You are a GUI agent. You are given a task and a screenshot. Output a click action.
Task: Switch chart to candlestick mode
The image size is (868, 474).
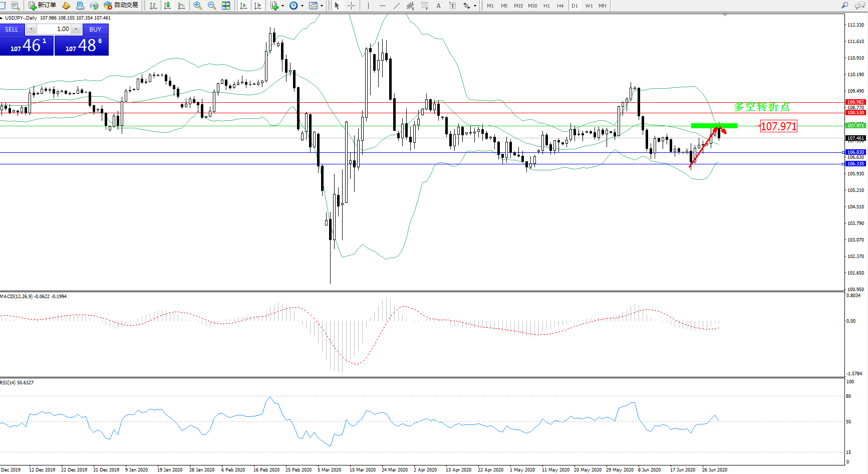(167, 6)
